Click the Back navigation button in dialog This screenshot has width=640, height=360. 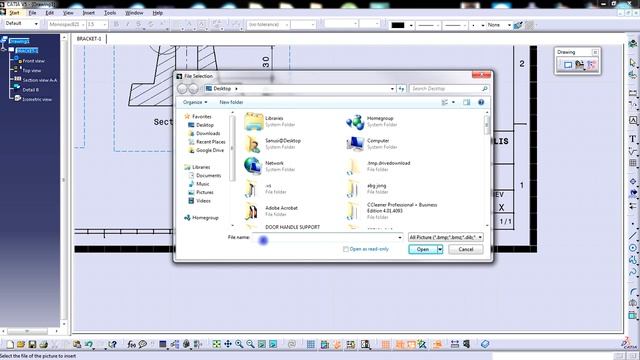tap(182, 89)
